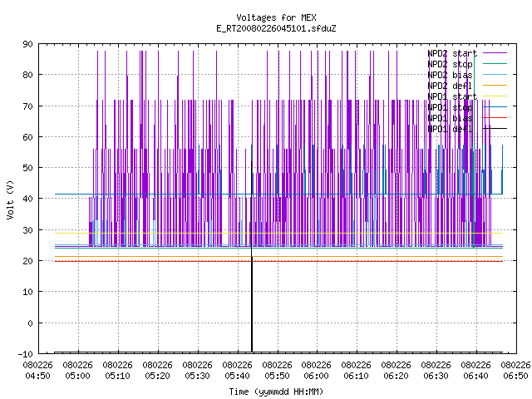This screenshot has width=532, height=399.
Task: Click the y-axis tick label -10
Action: [x=26, y=354]
